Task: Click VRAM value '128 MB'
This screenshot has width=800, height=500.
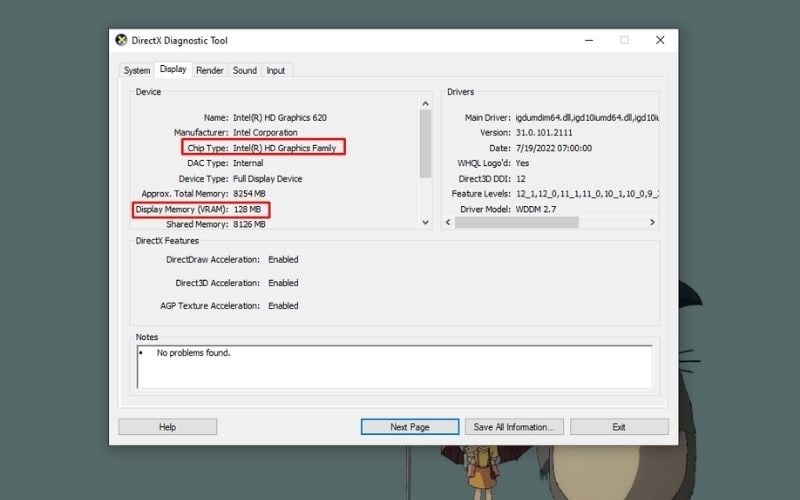Action: pos(247,209)
